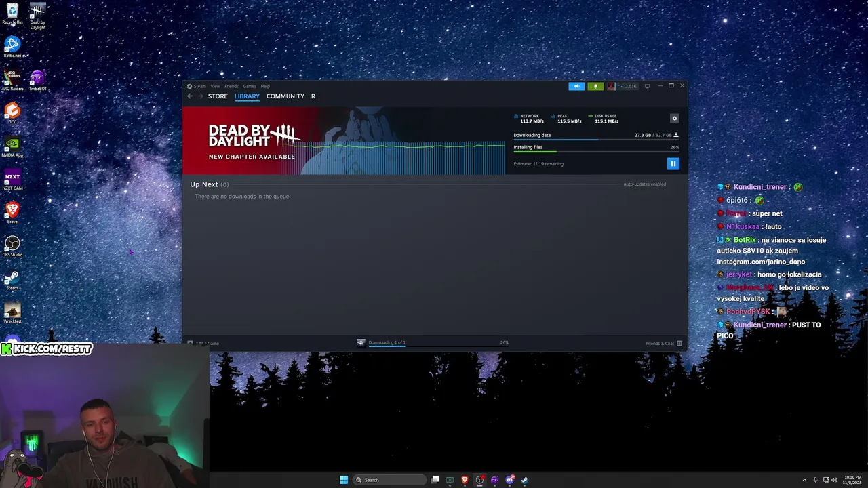This screenshot has width=868, height=488.
Task: Open the R profile tab
Action: pyautogui.click(x=313, y=96)
